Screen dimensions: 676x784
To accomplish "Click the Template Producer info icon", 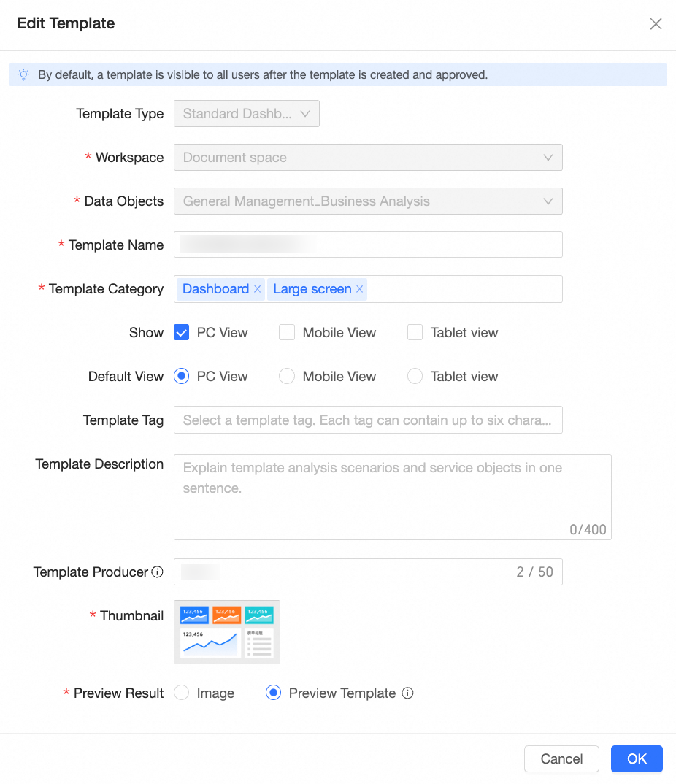I will (157, 572).
